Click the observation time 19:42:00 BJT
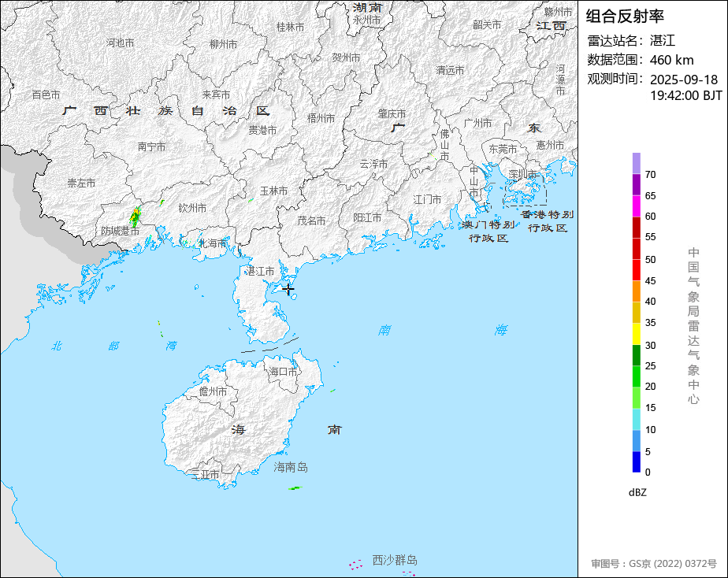 click(685, 95)
